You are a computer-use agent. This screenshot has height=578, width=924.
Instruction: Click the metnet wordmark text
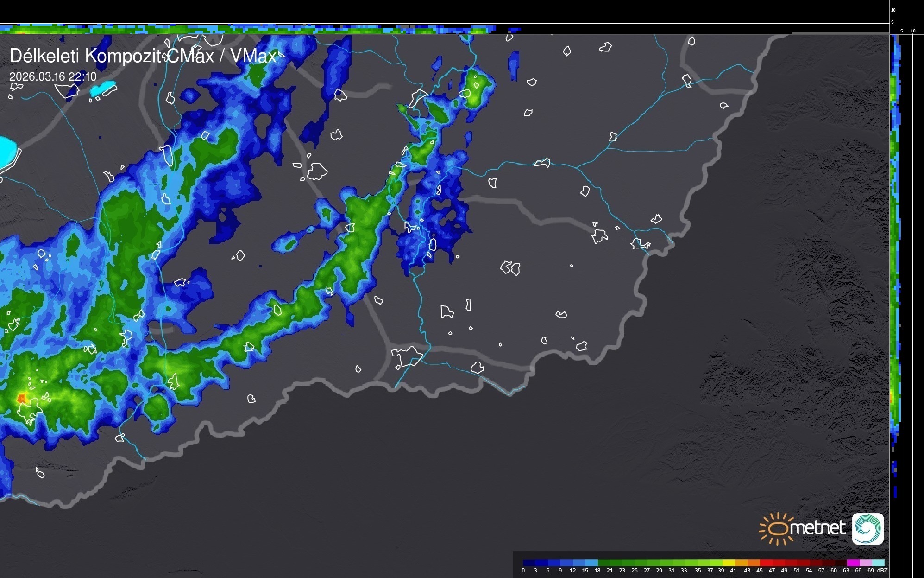click(x=818, y=528)
